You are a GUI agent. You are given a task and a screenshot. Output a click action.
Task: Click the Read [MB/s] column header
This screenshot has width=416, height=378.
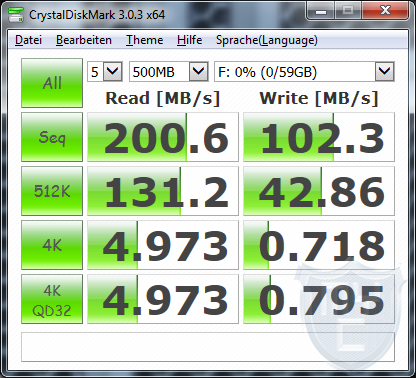(163, 99)
